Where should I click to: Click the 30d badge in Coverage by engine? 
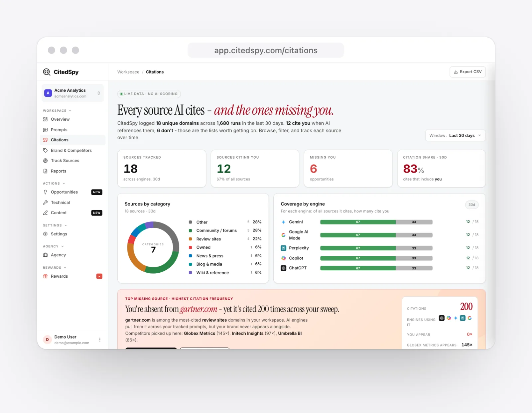[472, 205]
